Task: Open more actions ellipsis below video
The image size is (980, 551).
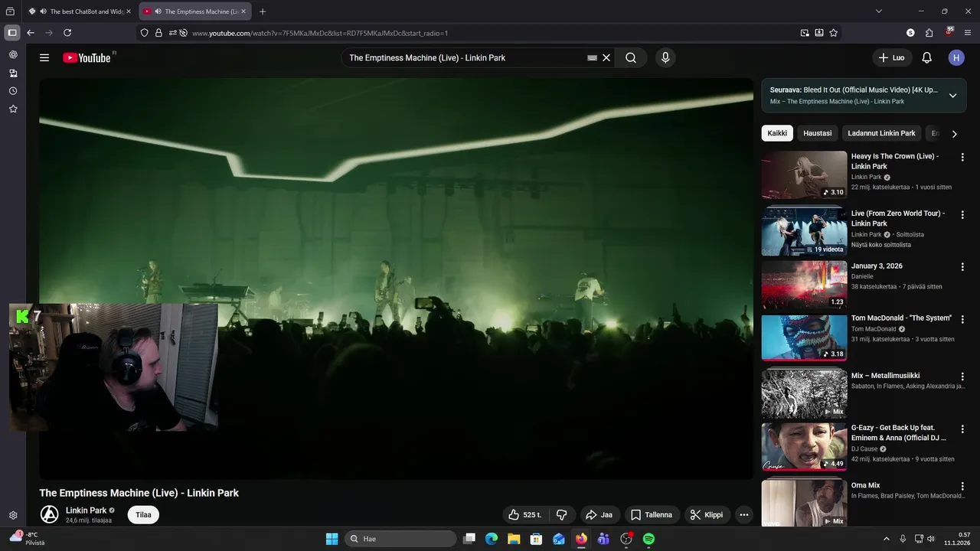Action: pyautogui.click(x=743, y=515)
